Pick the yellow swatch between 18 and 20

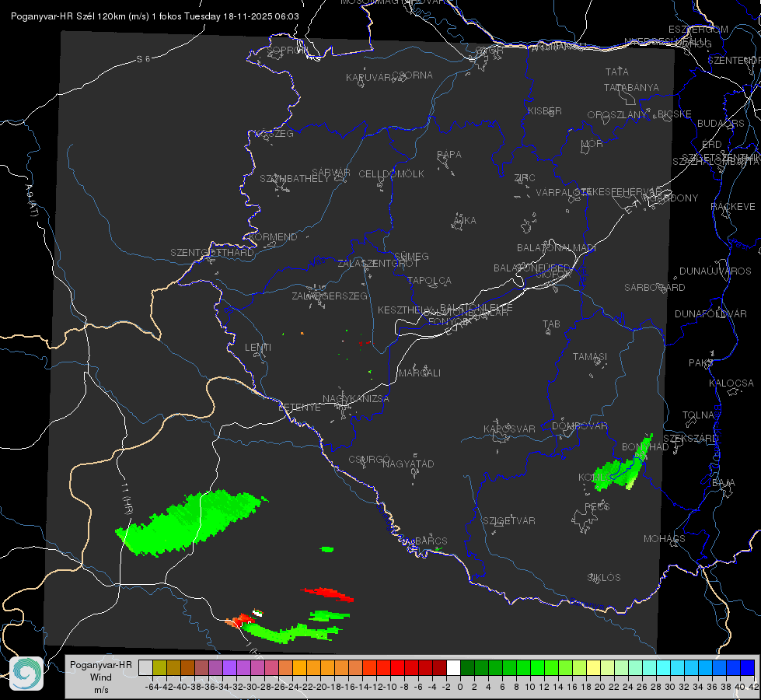point(593,667)
